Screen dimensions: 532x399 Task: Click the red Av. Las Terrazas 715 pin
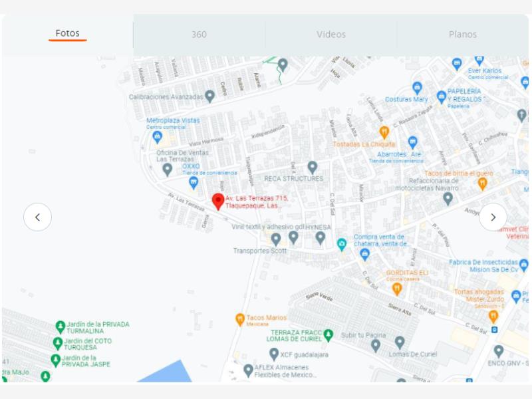click(218, 201)
